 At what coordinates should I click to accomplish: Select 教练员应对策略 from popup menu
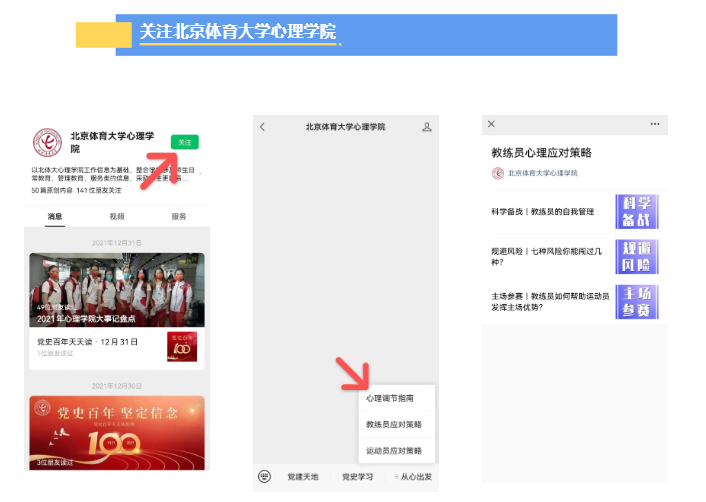(x=397, y=425)
